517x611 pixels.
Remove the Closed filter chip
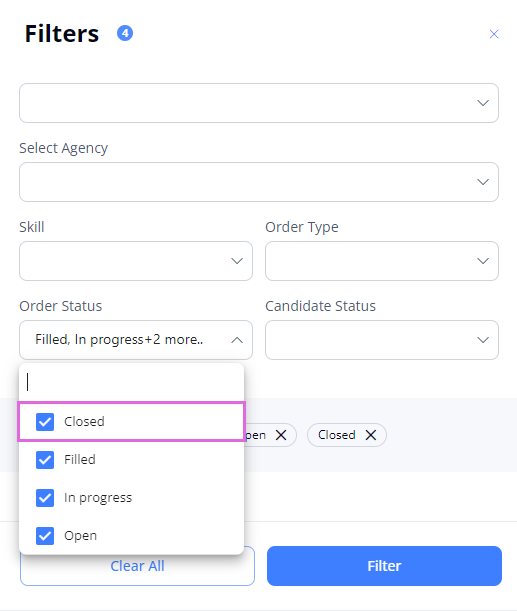[371, 435]
